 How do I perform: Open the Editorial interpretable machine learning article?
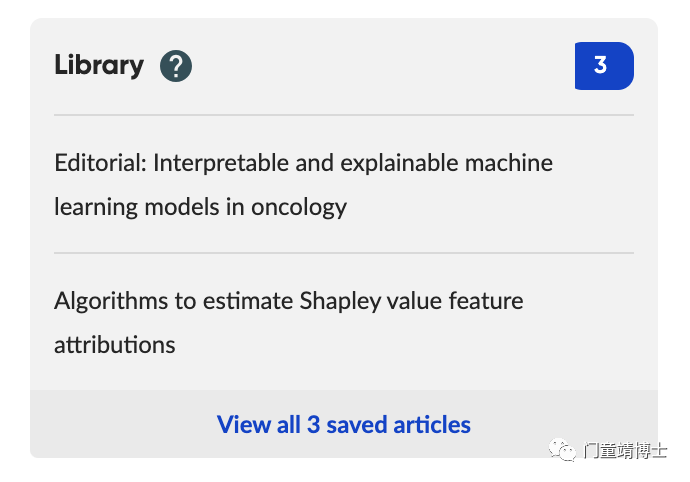304,185
